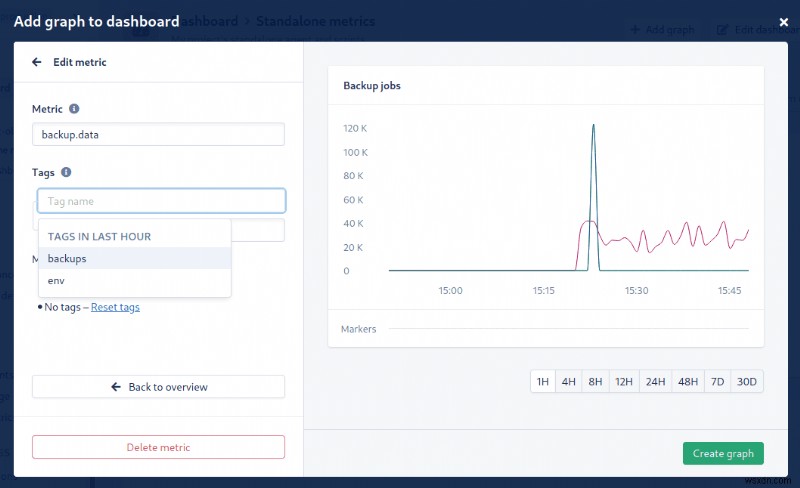
Task: Open the Tags info icon
Action: [66, 172]
